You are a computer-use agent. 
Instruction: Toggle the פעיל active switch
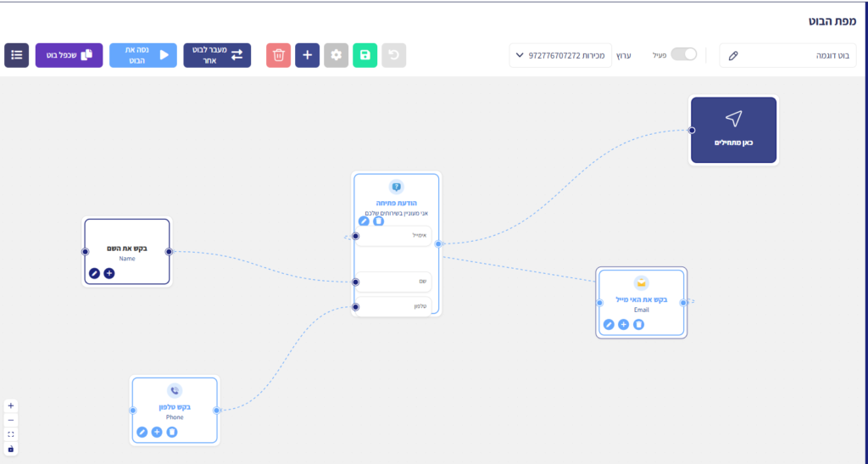tap(684, 54)
